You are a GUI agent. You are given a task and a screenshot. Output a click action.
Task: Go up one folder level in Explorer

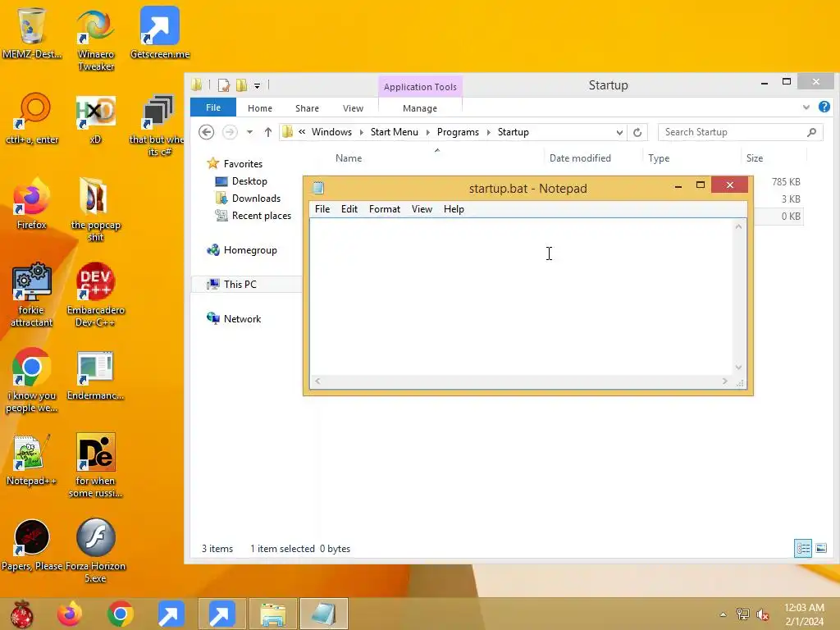click(x=268, y=132)
